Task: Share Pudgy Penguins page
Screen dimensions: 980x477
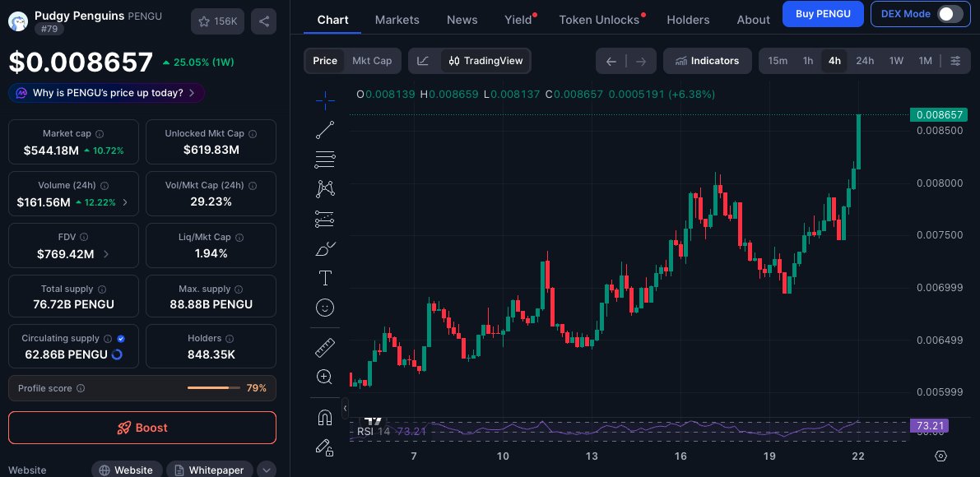Action: (264, 21)
